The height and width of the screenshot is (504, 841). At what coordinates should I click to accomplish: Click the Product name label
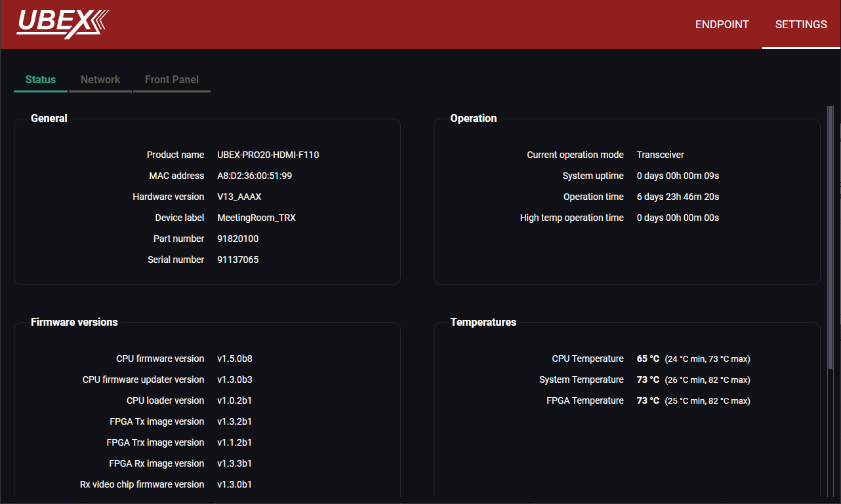tap(175, 155)
